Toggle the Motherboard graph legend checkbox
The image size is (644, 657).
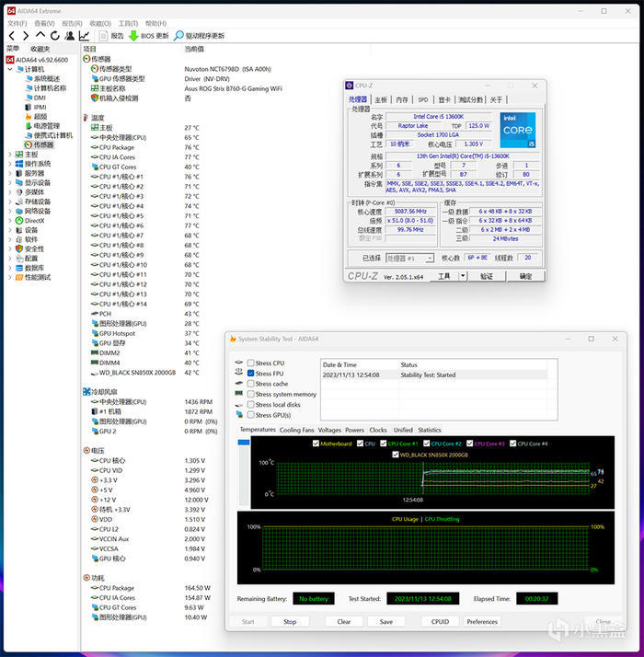[316, 444]
